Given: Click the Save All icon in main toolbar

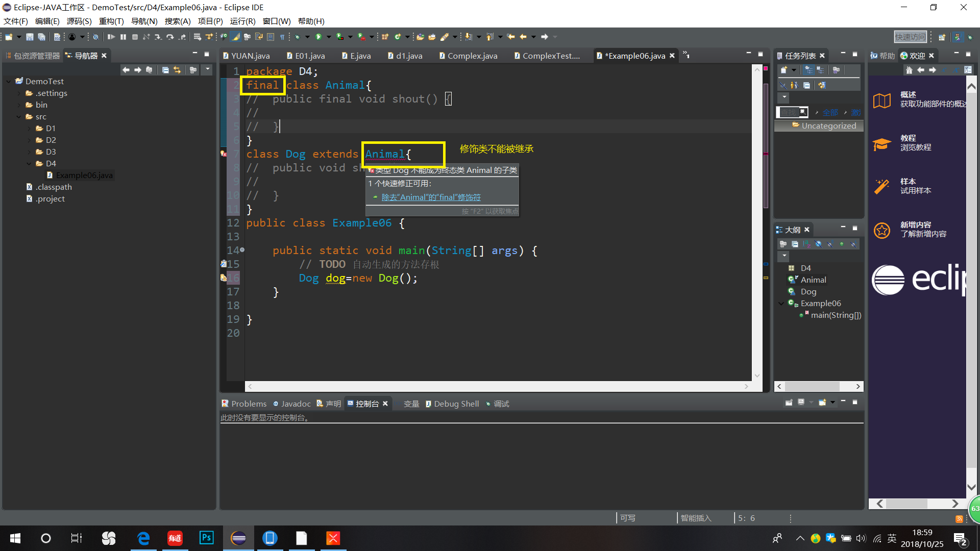Looking at the screenshot, I should [x=42, y=37].
